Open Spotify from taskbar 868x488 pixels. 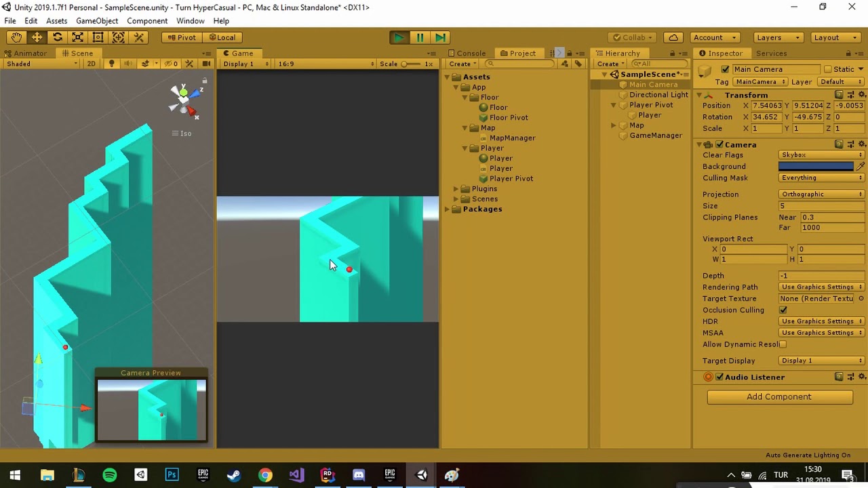[109, 475]
